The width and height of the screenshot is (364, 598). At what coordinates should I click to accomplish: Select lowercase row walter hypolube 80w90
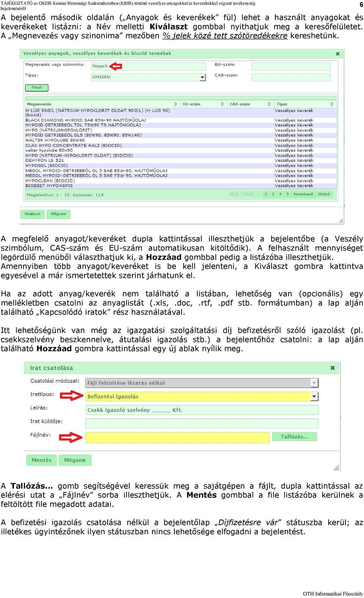point(181,151)
